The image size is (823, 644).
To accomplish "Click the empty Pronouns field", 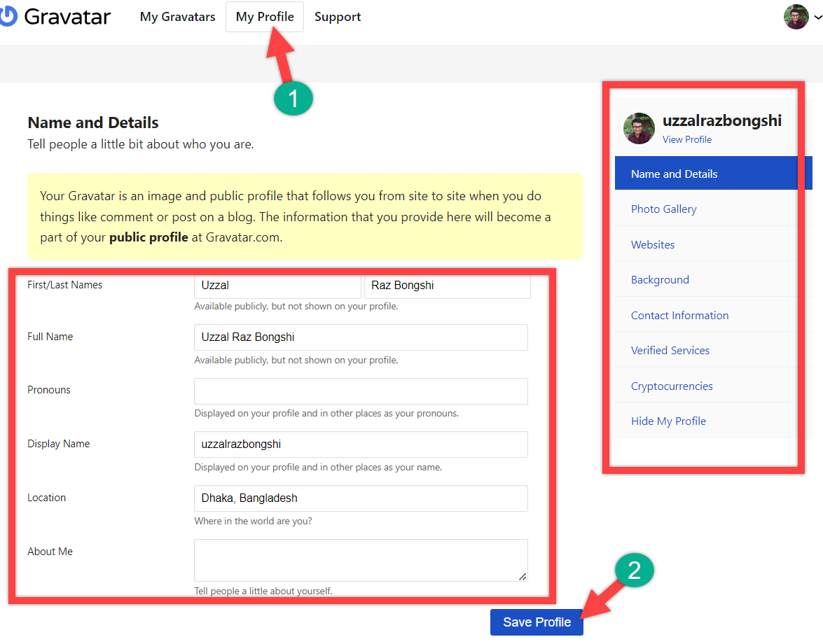I will coord(361,391).
